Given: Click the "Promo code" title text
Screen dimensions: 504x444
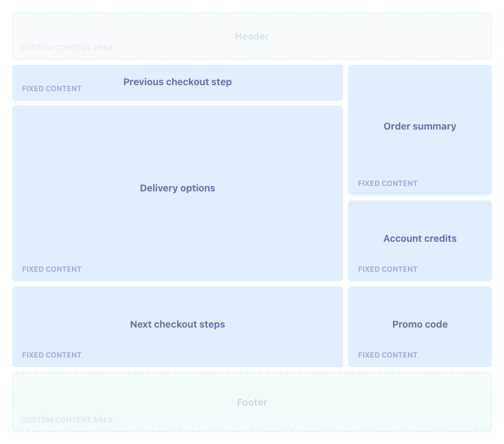Looking at the screenshot, I should pos(420,325).
